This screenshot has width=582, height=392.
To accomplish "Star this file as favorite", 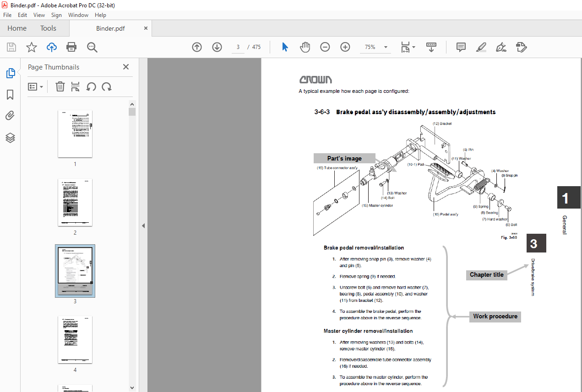I will coord(31,47).
